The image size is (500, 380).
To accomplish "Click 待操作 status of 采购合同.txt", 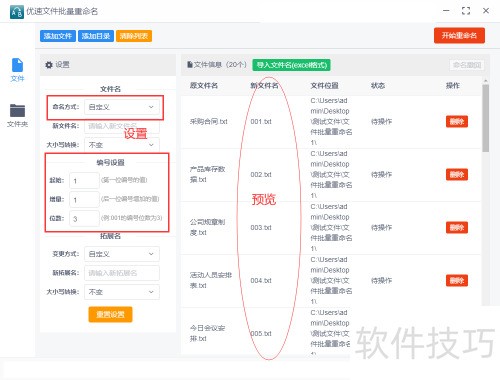I will 381,121.
